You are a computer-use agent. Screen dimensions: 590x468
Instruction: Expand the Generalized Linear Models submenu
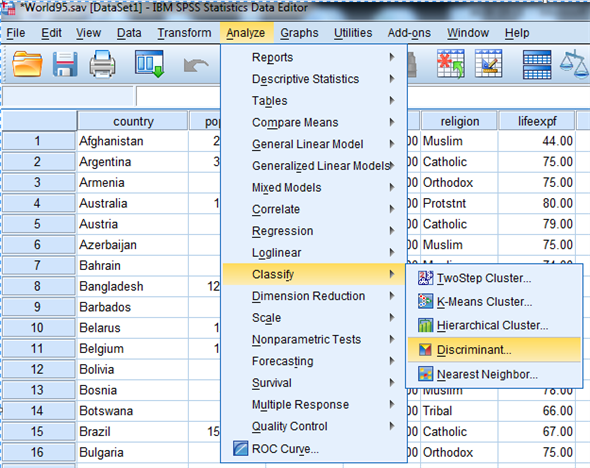tap(315, 166)
